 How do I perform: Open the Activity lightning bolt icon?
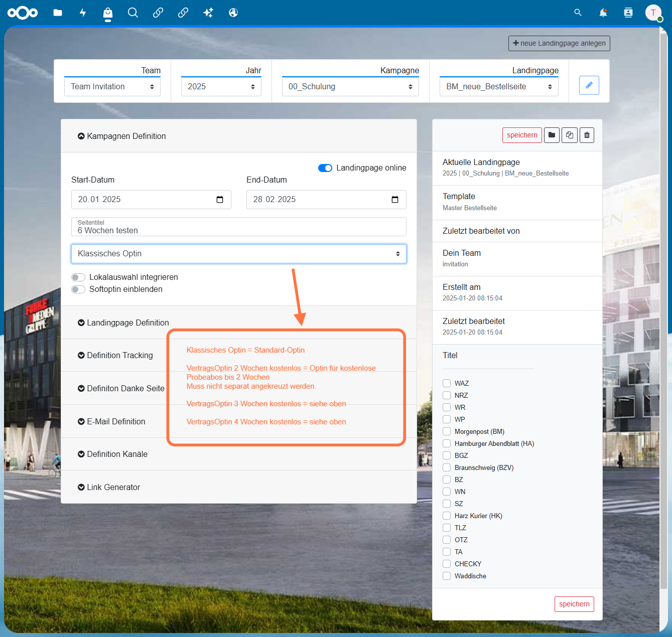(x=83, y=13)
